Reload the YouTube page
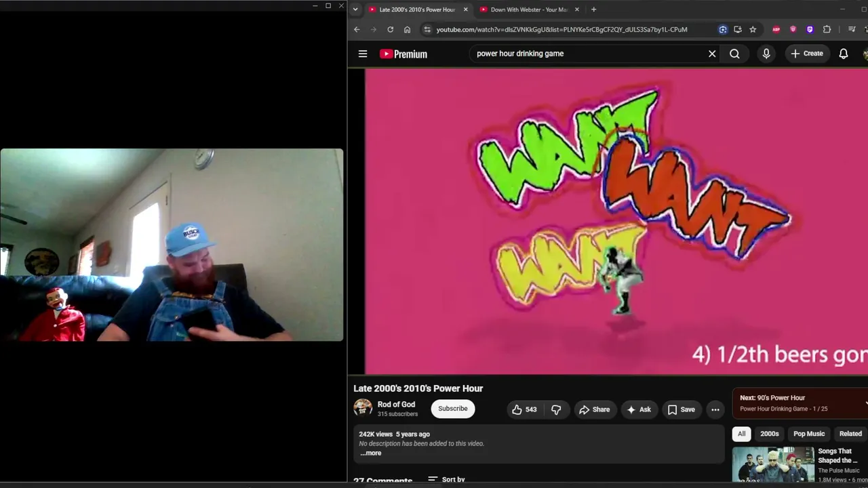This screenshot has height=488, width=868. [390, 29]
